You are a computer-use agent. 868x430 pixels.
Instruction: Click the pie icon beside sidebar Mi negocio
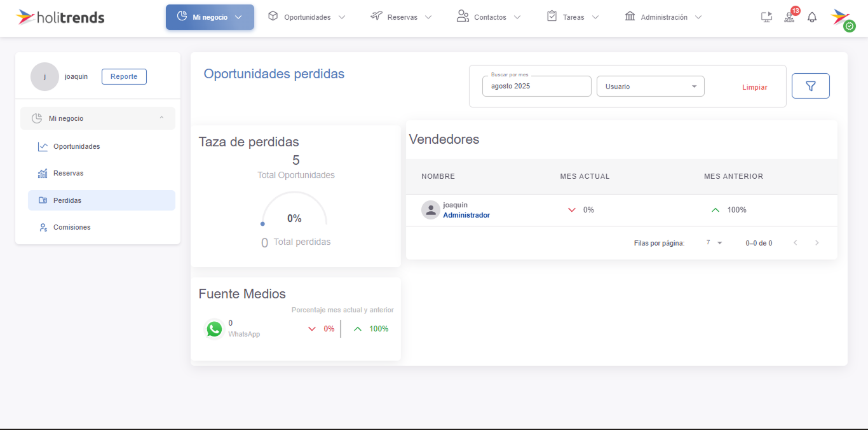(x=37, y=118)
